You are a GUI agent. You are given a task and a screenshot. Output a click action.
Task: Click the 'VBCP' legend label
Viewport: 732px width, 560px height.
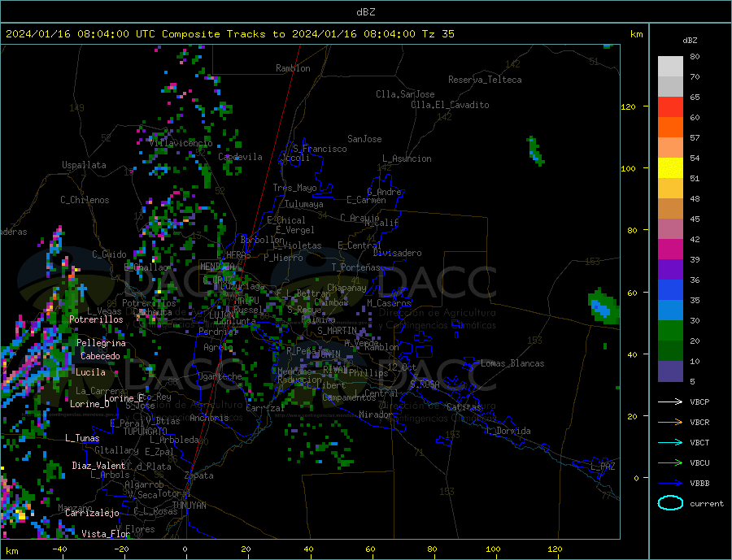(x=699, y=402)
